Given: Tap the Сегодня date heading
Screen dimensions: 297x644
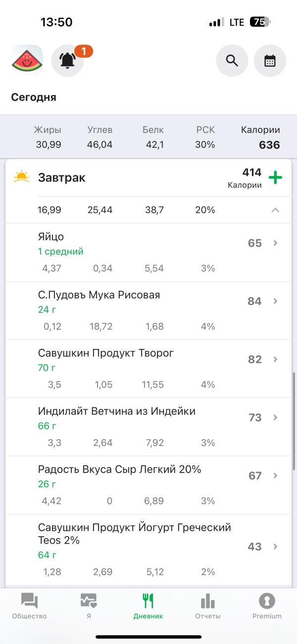Looking at the screenshot, I should coord(34,97).
